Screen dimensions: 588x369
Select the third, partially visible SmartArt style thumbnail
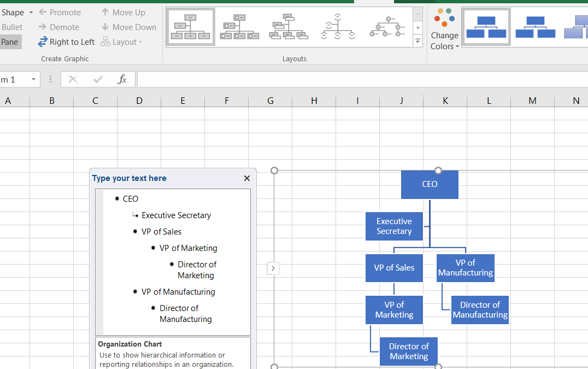pyautogui.click(x=575, y=27)
